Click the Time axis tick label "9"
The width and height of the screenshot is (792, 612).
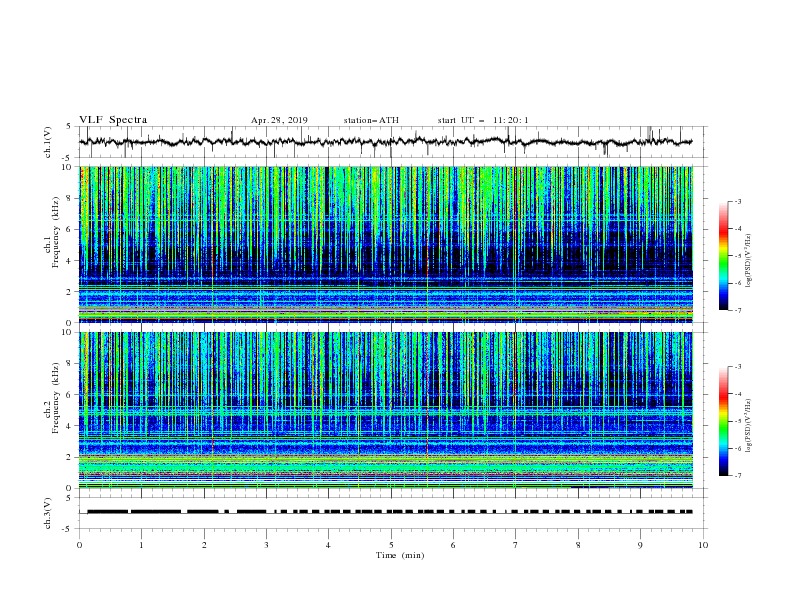pos(640,545)
